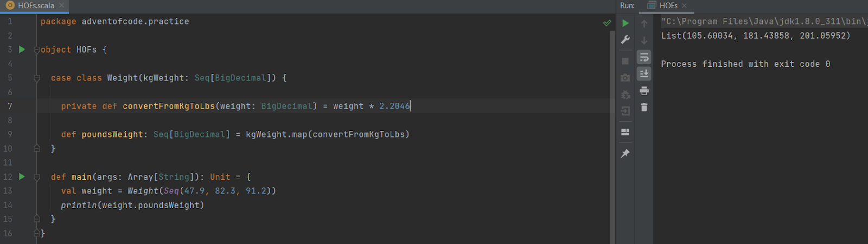Close the HOFs run tab

(684, 5)
